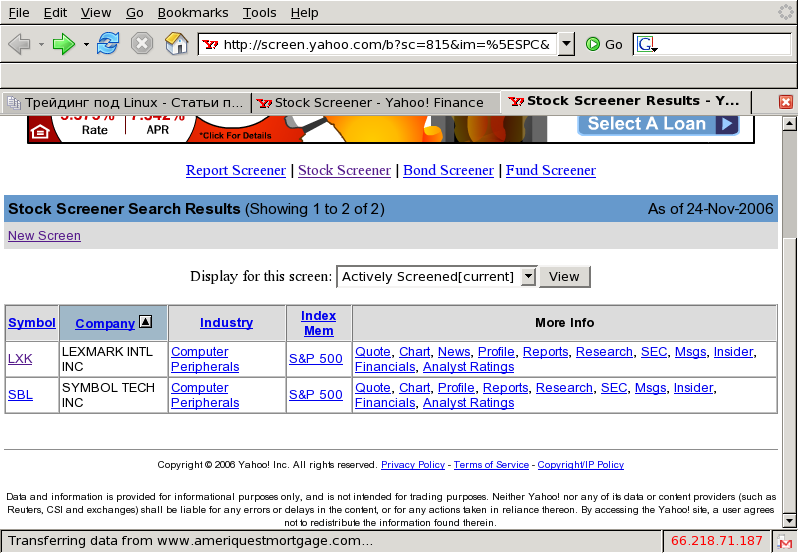Open Analyst Ratings link for Lexmark

[468, 367]
